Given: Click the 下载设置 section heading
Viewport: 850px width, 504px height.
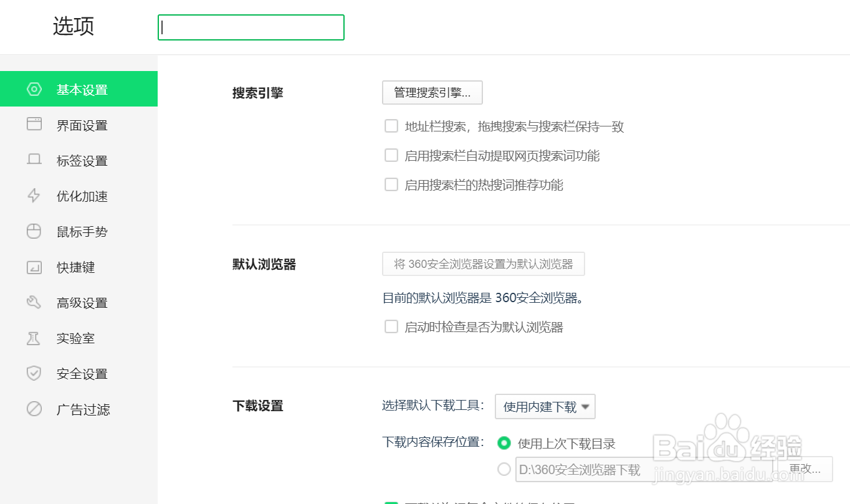Looking at the screenshot, I should coord(258,406).
